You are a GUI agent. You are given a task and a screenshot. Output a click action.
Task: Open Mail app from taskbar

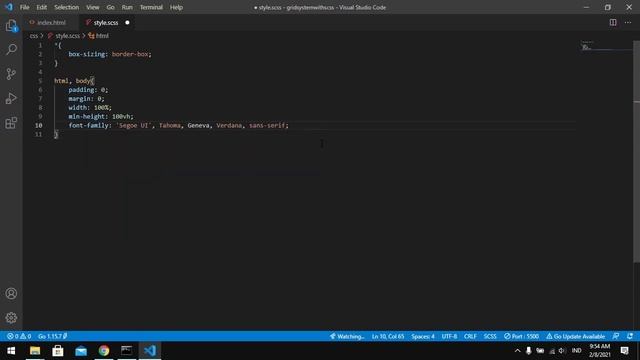click(x=81, y=351)
